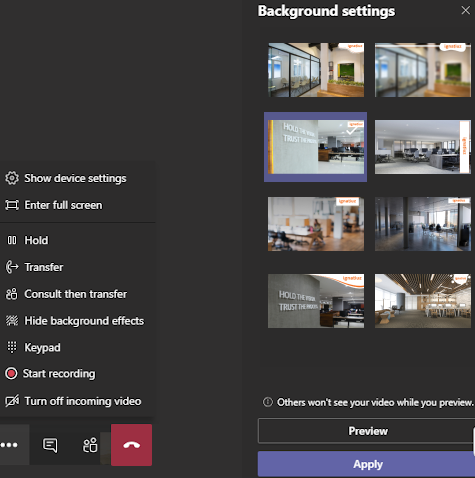
Task: Click the red hang up call button
Action: pyautogui.click(x=131, y=445)
